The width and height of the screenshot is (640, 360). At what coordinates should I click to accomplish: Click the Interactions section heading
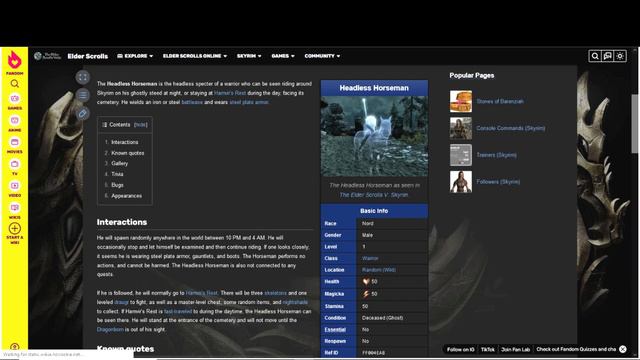pos(122,222)
